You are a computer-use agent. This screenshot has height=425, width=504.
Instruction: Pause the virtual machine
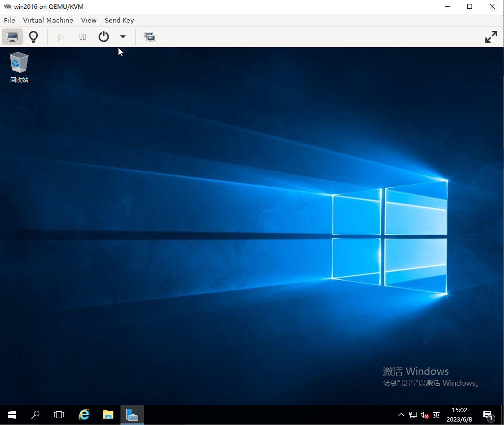tap(83, 37)
